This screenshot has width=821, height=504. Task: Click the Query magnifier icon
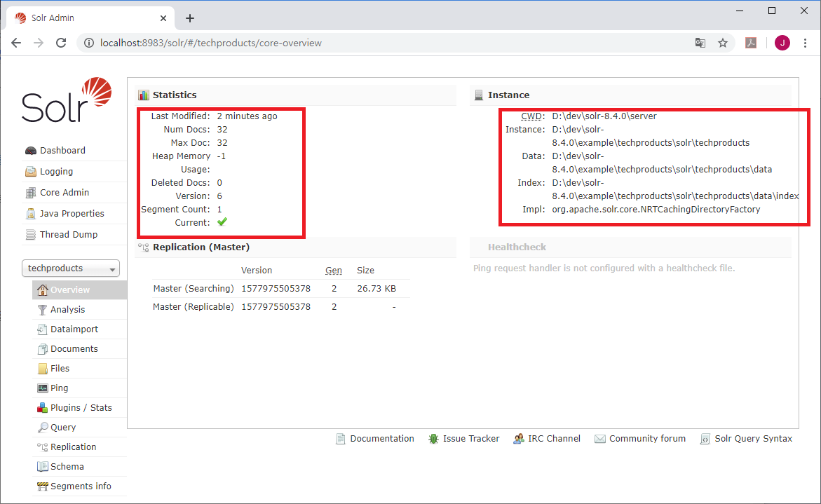42,428
